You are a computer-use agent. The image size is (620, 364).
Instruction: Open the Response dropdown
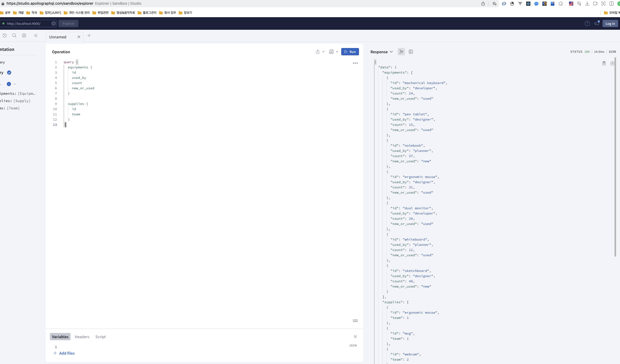[381, 52]
